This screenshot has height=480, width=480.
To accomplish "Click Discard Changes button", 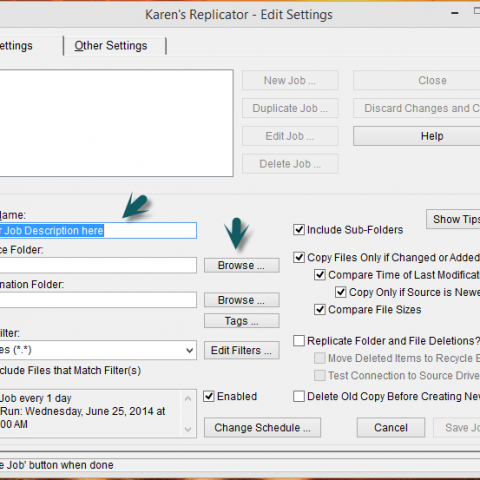I will tap(417, 108).
